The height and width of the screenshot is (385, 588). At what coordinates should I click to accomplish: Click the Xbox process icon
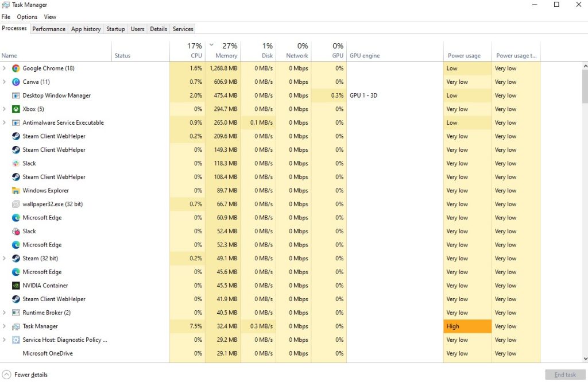(x=16, y=109)
